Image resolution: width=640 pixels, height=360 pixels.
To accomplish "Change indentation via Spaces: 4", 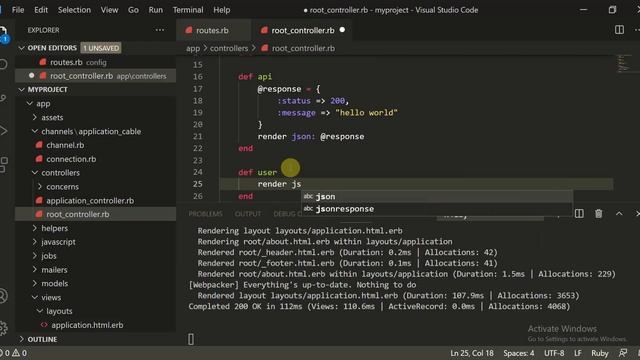I will pos(518,353).
